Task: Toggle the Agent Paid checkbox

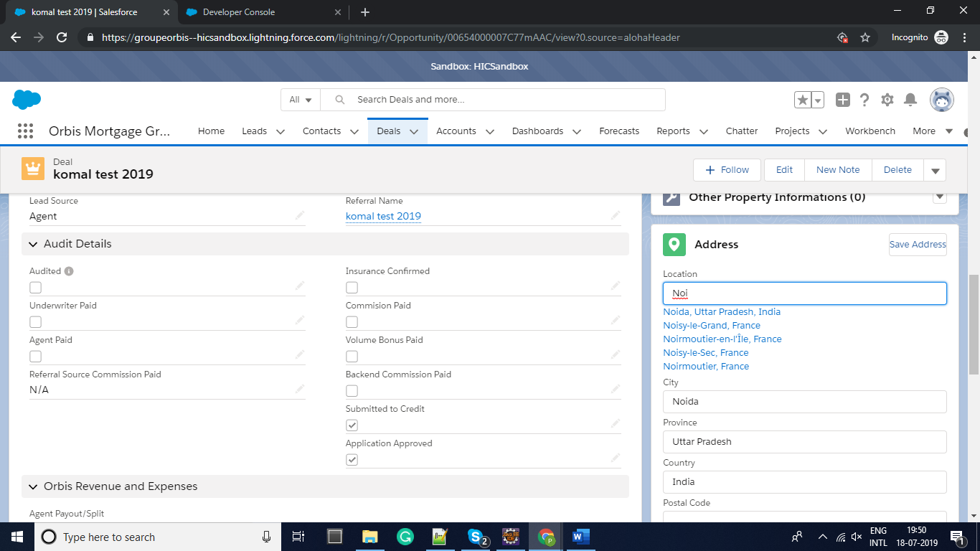Action: point(35,357)
